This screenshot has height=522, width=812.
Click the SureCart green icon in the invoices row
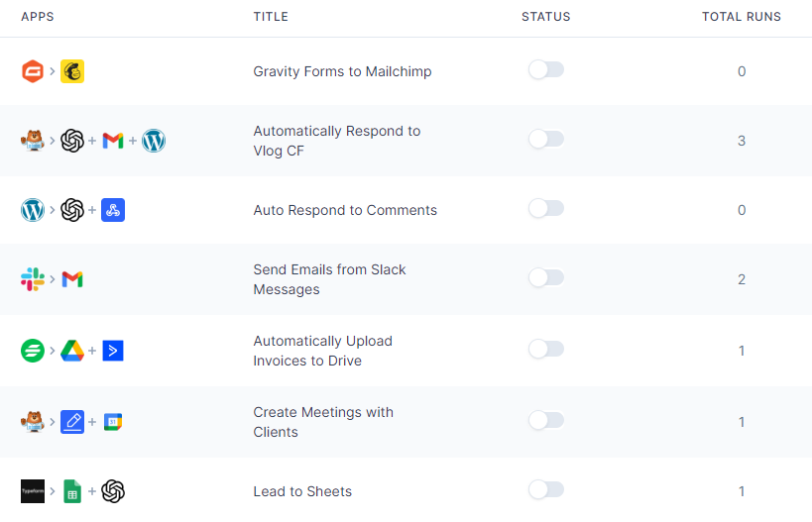(x=32, y=351)
